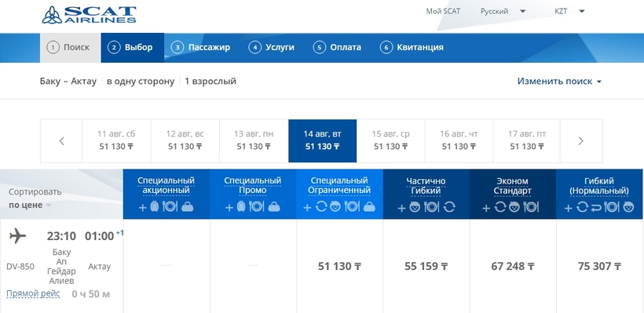Click the luggage icon under Специальный акционный
Screen dimensions: 644x313
click(x=155, y=206)
